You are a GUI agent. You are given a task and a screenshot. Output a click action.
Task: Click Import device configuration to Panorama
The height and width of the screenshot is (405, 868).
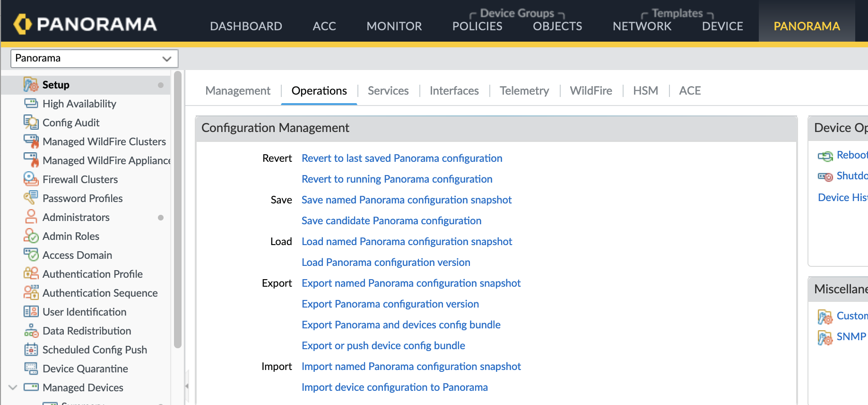pyautogui.click(x=395, y=387)
